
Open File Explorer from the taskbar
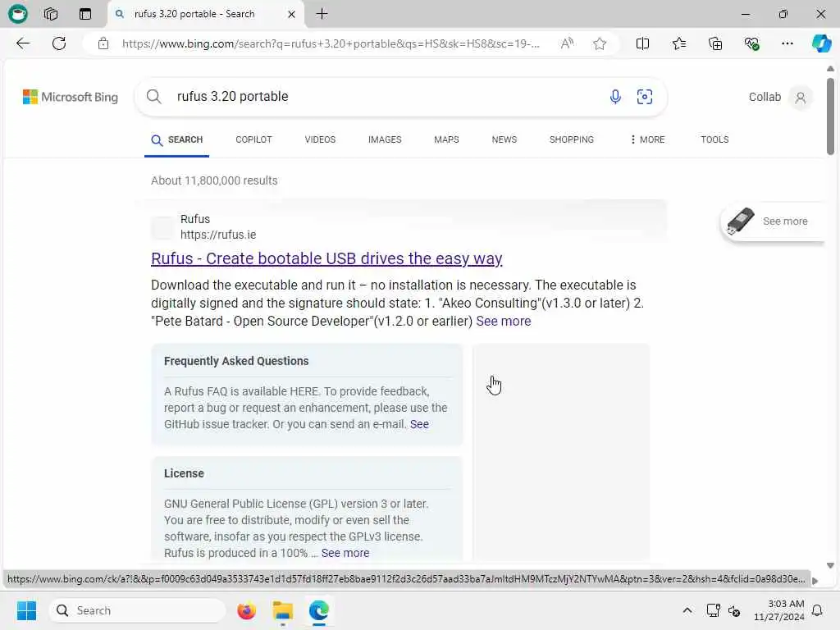tap(282, 610)
